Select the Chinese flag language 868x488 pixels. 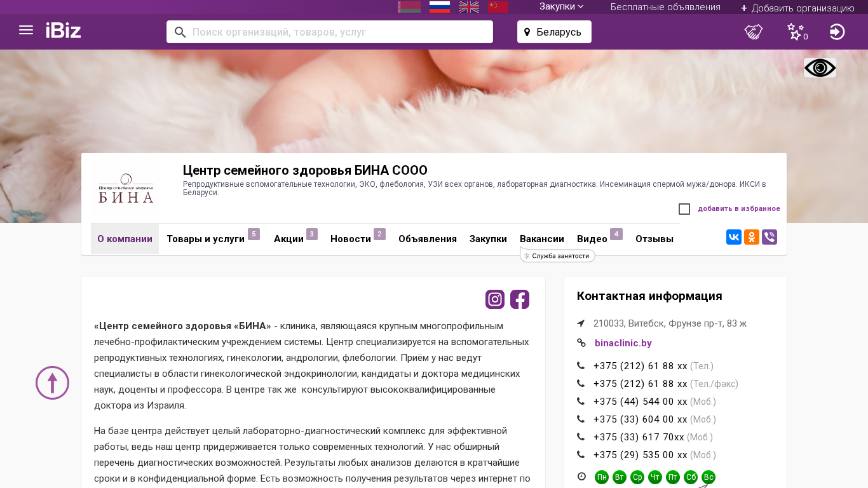coord(498,7)
